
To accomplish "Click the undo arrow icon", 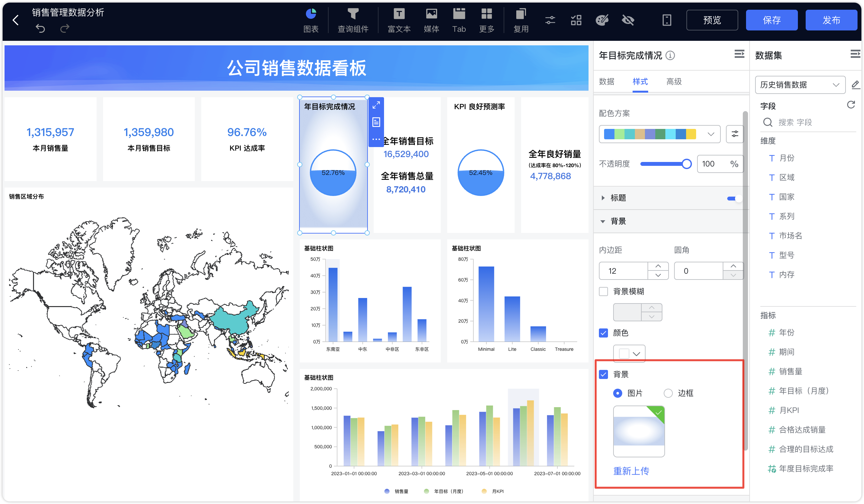I will point(40,28).
